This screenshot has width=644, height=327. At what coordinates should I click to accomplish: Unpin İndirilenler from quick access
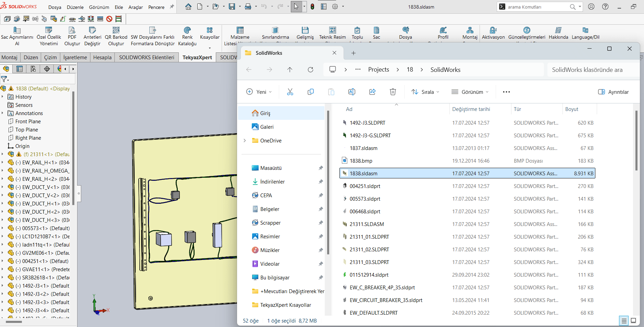(x=321, y=181)
